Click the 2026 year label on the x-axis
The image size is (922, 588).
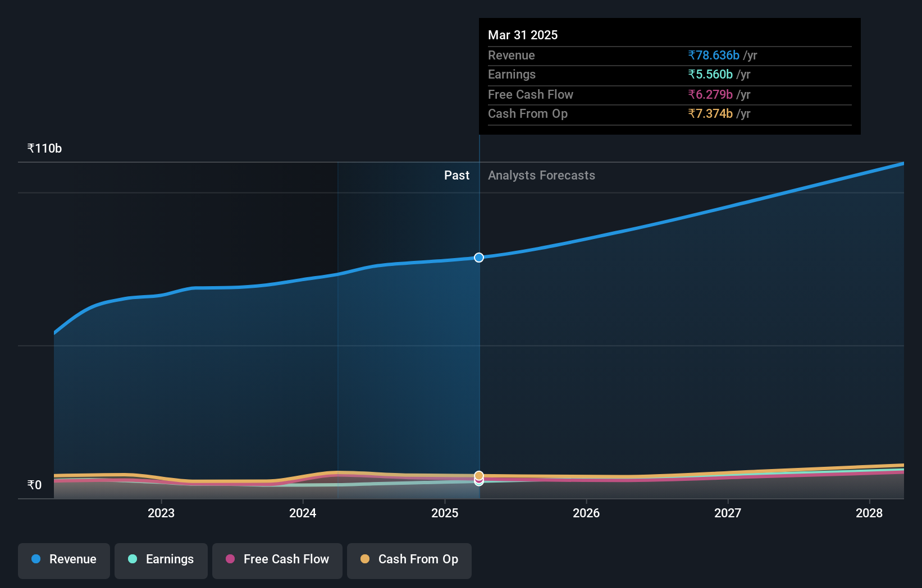(586, 513)
